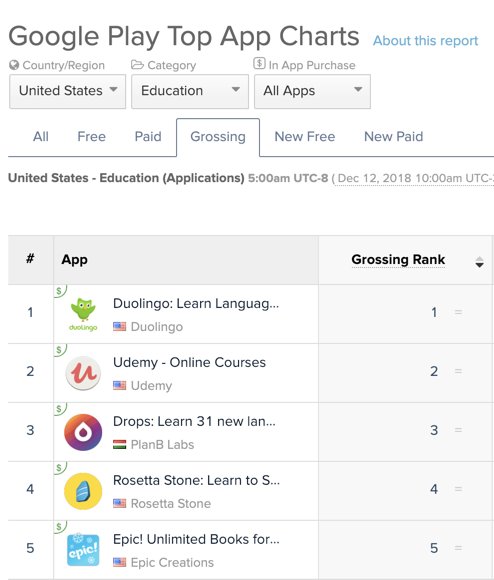Screen dimensions: 494x580
Task: Click the United States - Education (Applications) label
Action: (126, 178)
